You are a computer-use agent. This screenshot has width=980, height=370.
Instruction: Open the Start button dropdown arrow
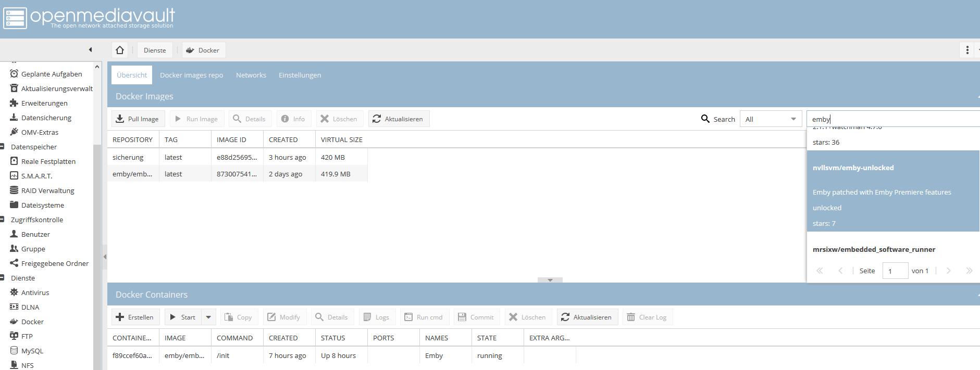click(208, 317)
